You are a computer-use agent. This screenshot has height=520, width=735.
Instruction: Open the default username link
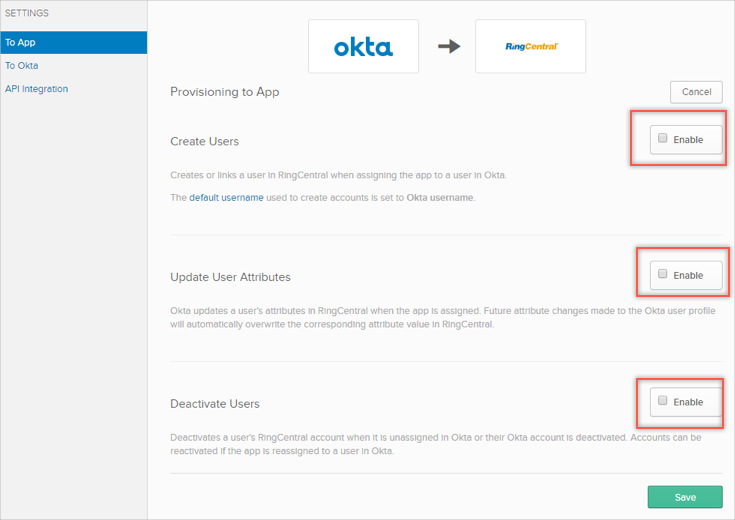click(226, 198)
